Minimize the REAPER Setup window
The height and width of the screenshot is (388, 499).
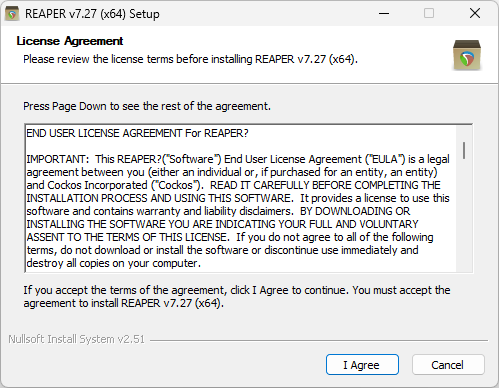point(384,14)
